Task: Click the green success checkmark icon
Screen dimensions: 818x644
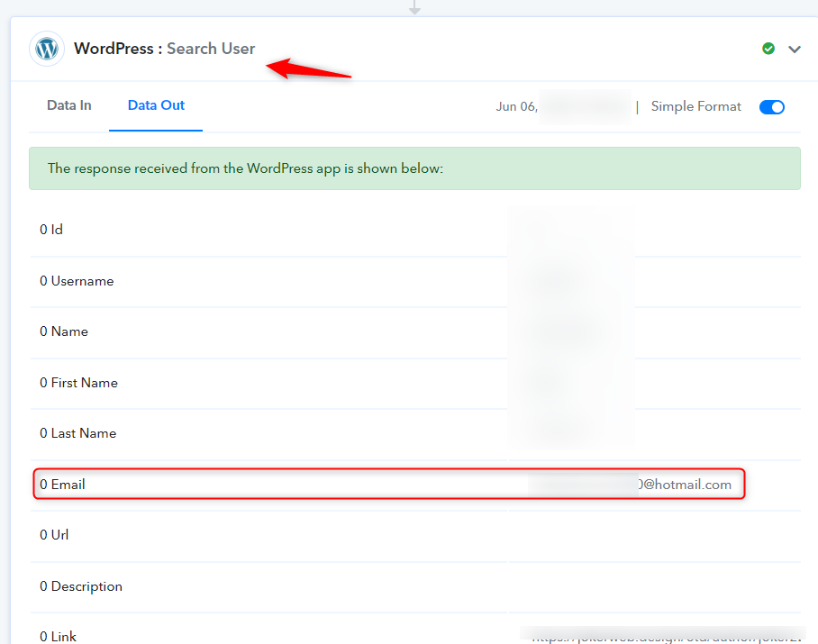Action: [x=768, y=49]
